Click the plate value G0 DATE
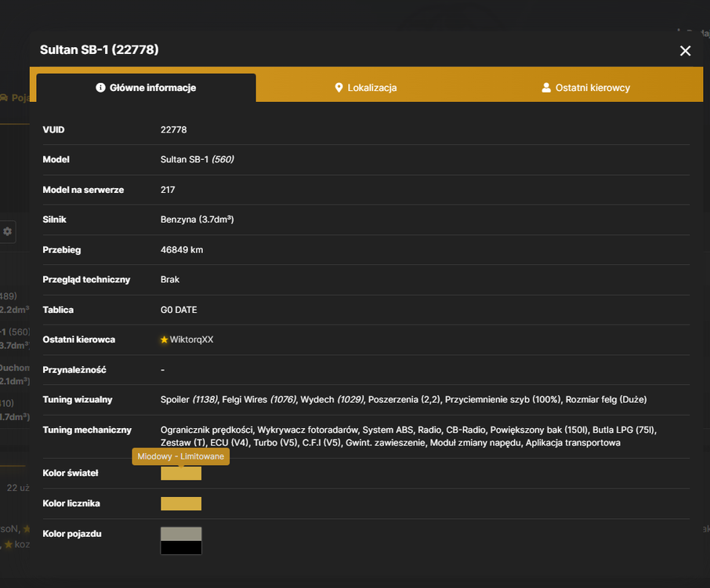 coord(179,310)
